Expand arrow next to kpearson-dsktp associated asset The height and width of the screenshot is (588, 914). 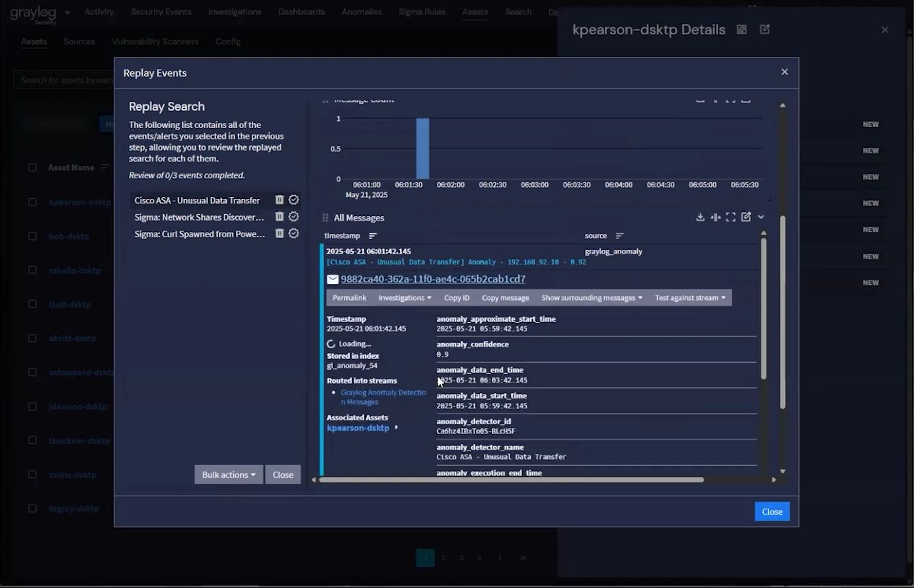[396, 427]
